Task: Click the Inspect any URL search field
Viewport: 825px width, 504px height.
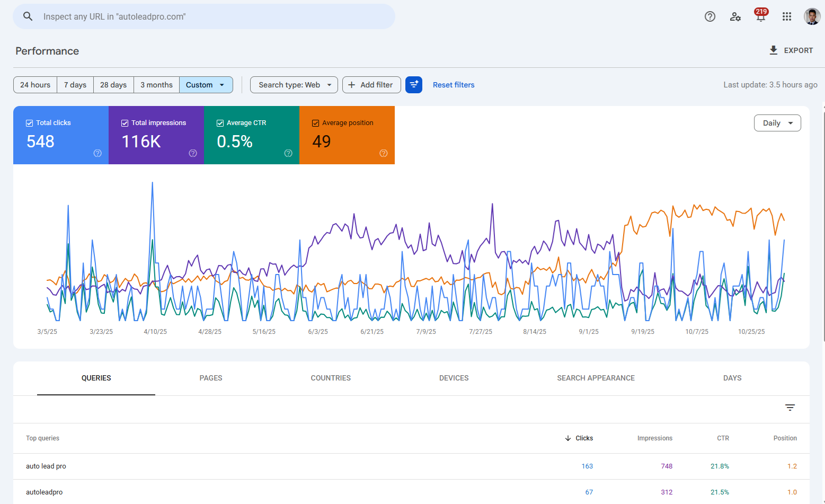Action: coord(204,16)
